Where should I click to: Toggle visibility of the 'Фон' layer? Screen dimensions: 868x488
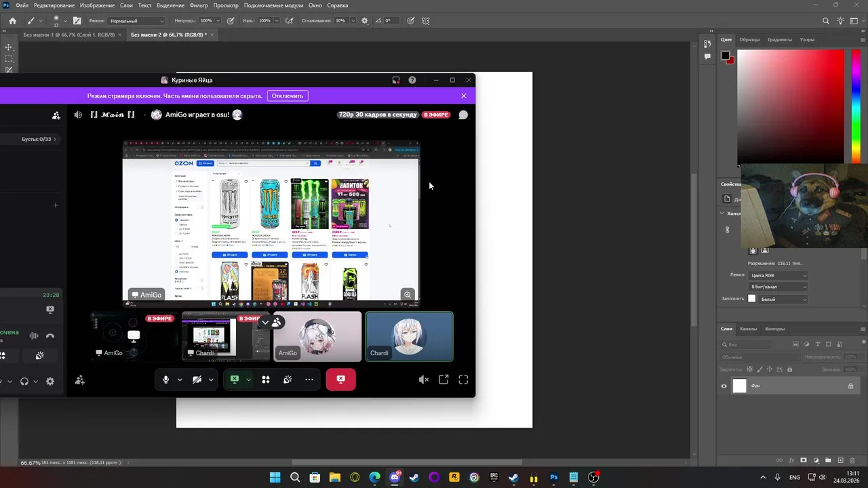pos(724,386)
